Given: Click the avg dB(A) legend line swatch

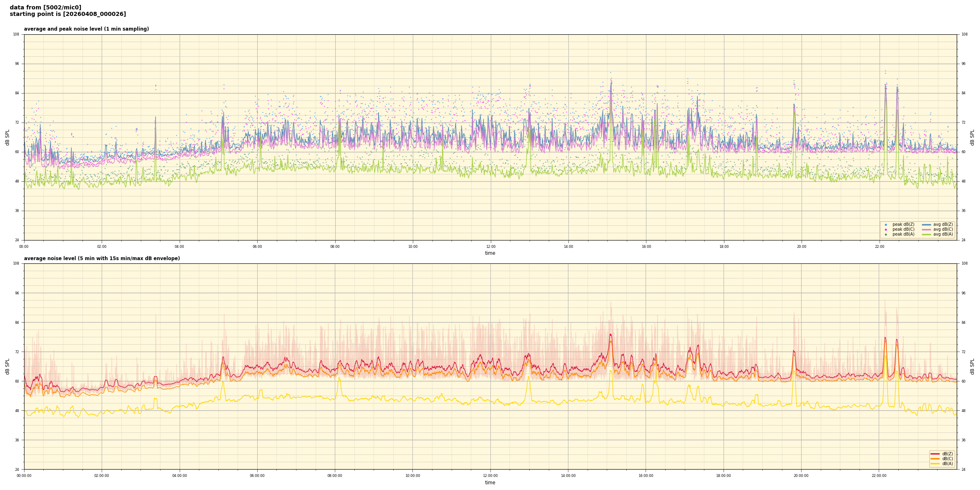Looking at the screenshot, I should pos(927,234).
